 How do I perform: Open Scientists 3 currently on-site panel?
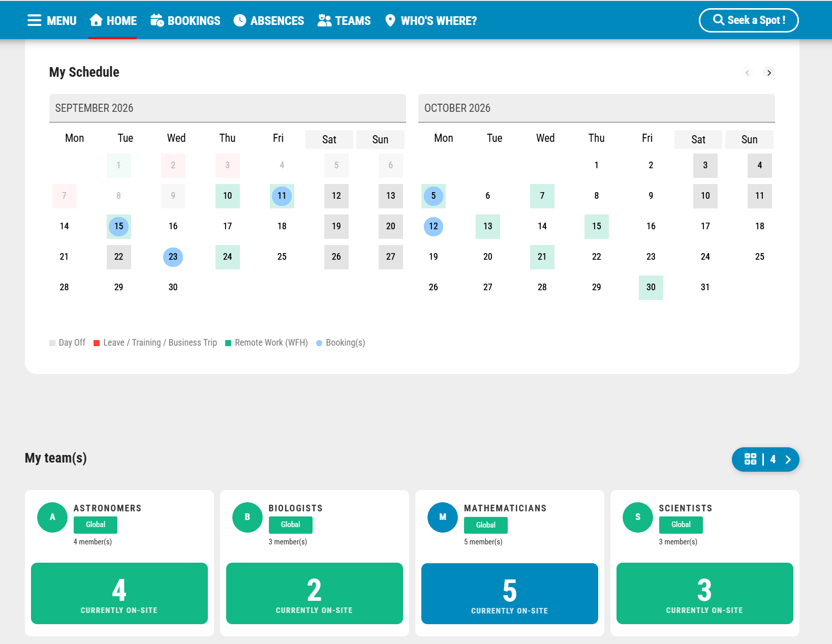705,593
